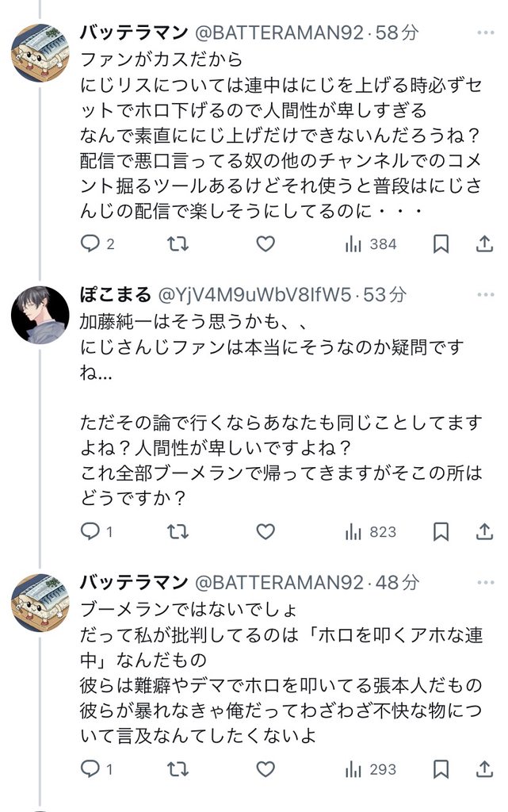Open バッテラマン avatar on the 48分 tweet
This screenshot has height=812, width=508.
(40, 602)
